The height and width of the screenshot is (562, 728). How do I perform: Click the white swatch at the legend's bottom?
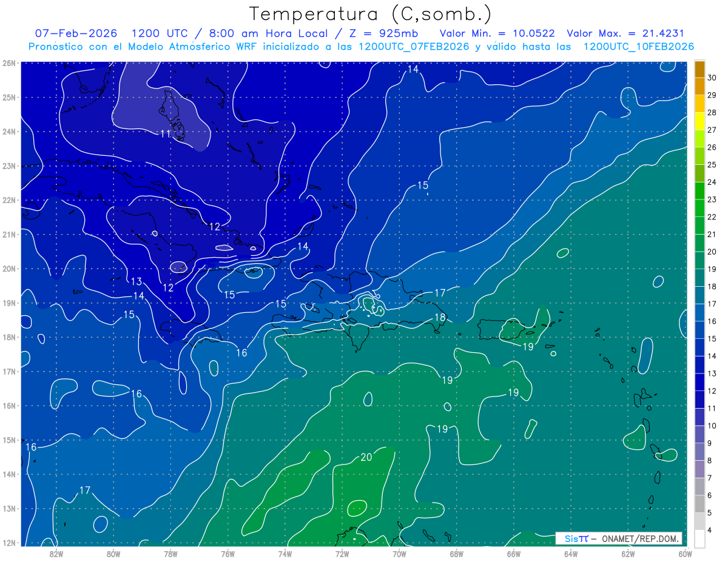[x=699, y=538]
